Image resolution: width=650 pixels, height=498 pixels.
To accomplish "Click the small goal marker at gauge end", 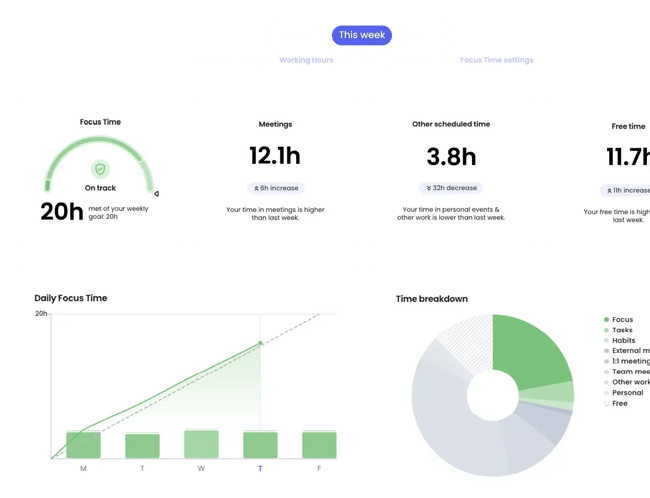I will pyautogui.click(x=156, y=194).
